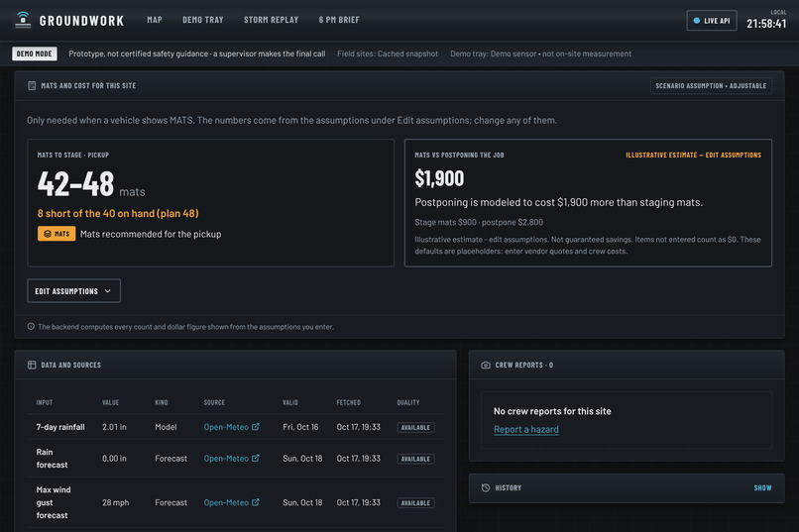Screen dimensions: 799x532
Task: Click 'No crew reports for this site' text
Action: [552, 411]
